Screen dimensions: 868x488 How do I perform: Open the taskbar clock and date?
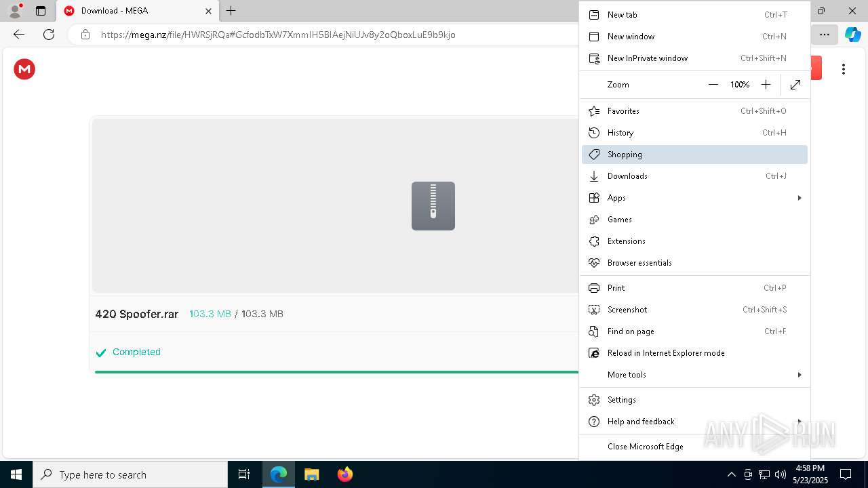[810, 474]
